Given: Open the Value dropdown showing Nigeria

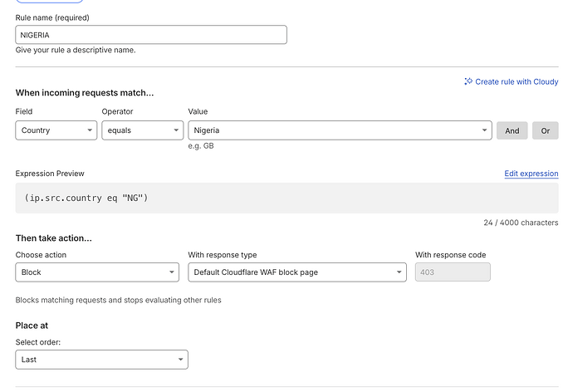Looking at the screenshot, I should [340, 130].
